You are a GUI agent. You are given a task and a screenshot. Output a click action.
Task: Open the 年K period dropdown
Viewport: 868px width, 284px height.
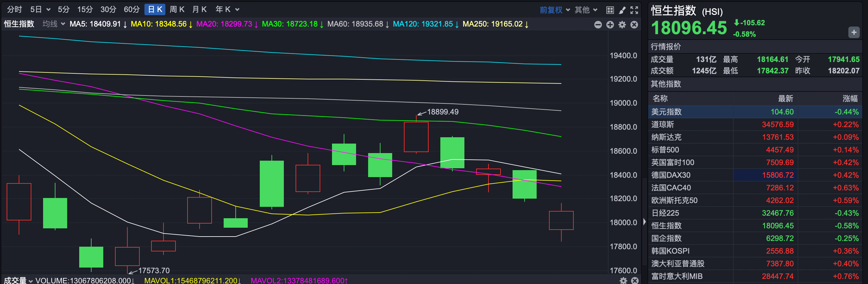pos(227,9)
